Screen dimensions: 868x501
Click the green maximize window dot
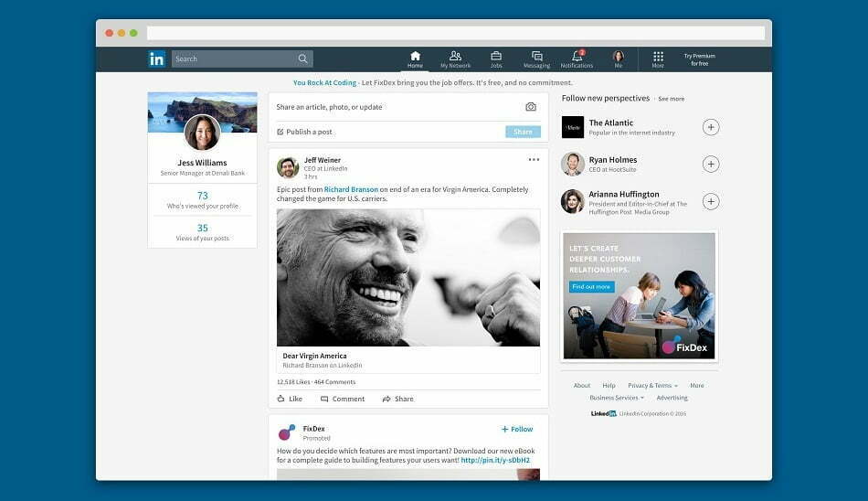(x=133, y=33)
